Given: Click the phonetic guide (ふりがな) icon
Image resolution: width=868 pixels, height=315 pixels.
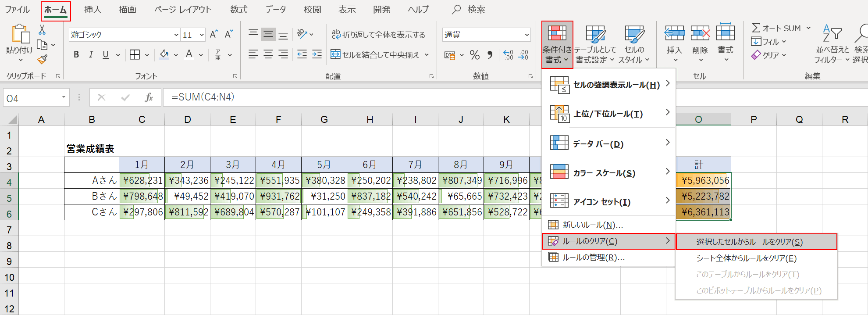Looking at the screenshot, I should tap(218, 54).
